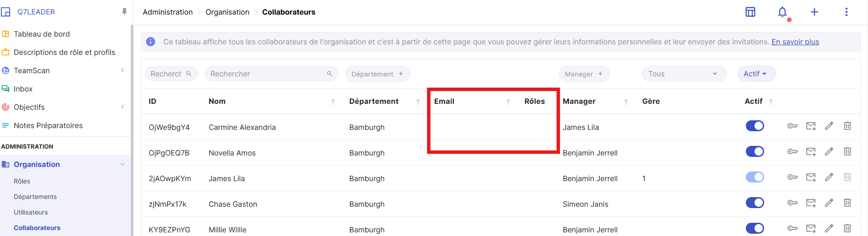The height and width of the screenshot is (236, 868).
Task: Pin the sidebar with the pin icon
Action: coord(124,12)
